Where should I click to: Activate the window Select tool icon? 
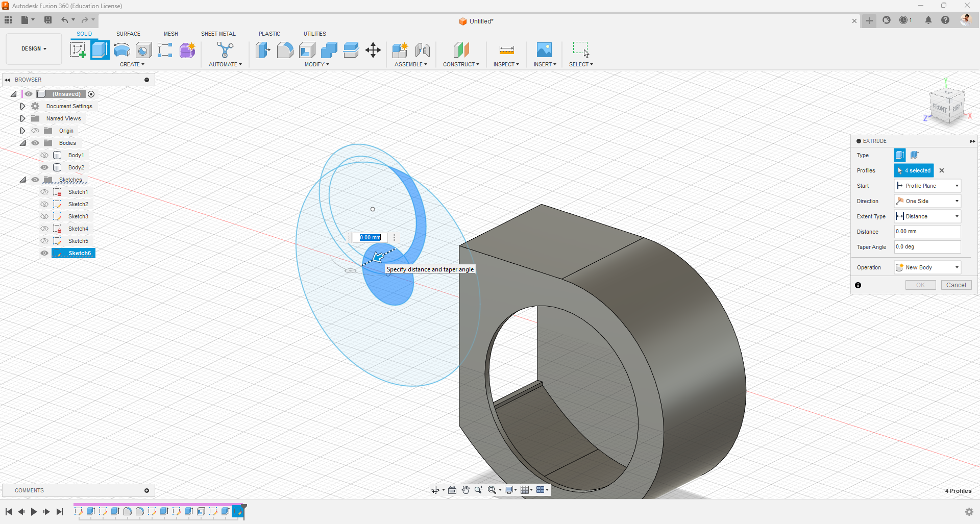click(x=581, y=50)
